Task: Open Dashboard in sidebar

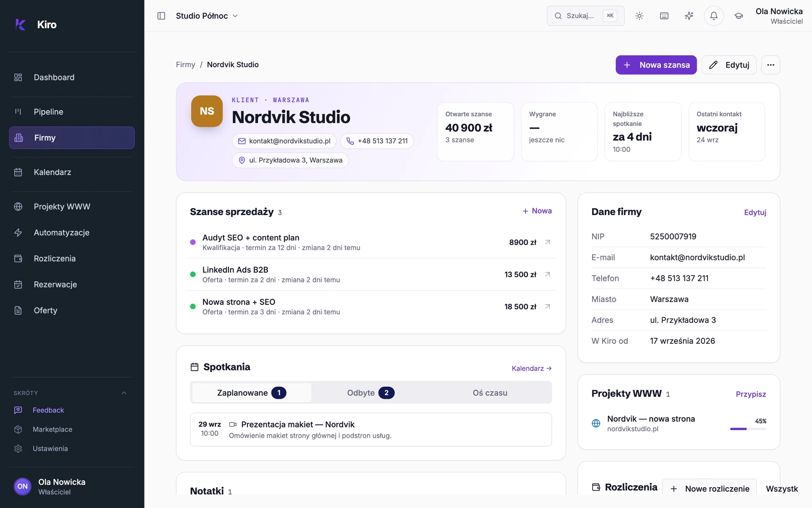Action: click(x=72, y=77)
